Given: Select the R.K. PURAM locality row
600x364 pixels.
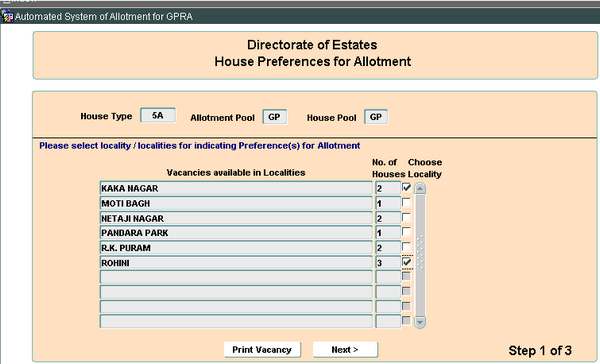Looking at the screenshot, I should click(x=236, y=248).
